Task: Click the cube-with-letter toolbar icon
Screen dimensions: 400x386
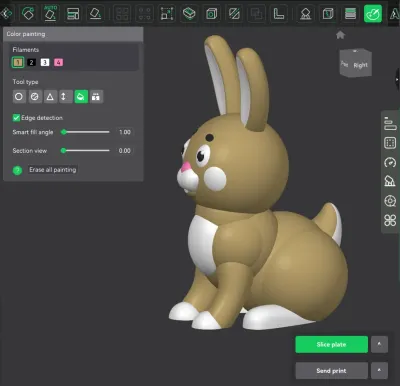Action: point(328,14)
